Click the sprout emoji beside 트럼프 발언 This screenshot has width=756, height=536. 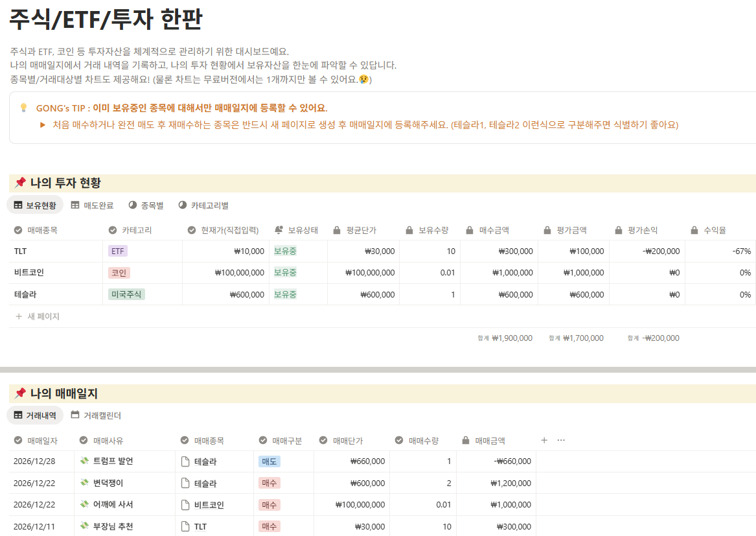[84, 461]
